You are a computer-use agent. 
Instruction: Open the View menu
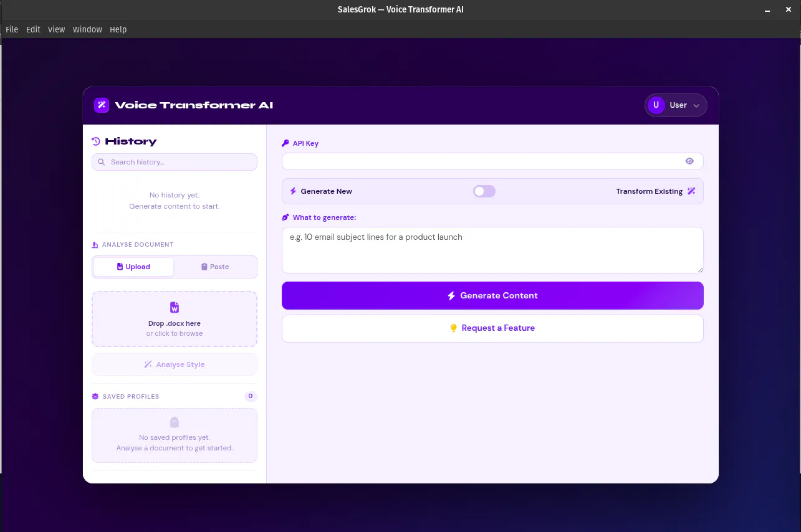(x=56, y=29)
